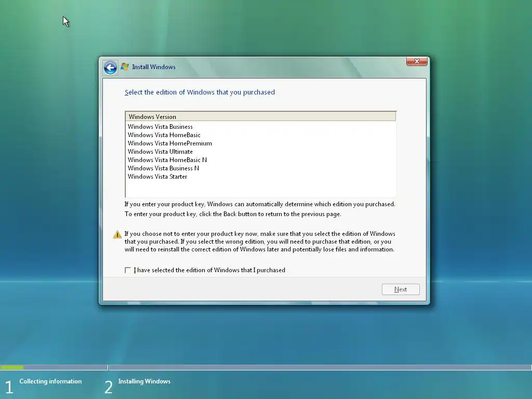Click the 'Installing Windows' step label
532x399 pixels.
144,381
